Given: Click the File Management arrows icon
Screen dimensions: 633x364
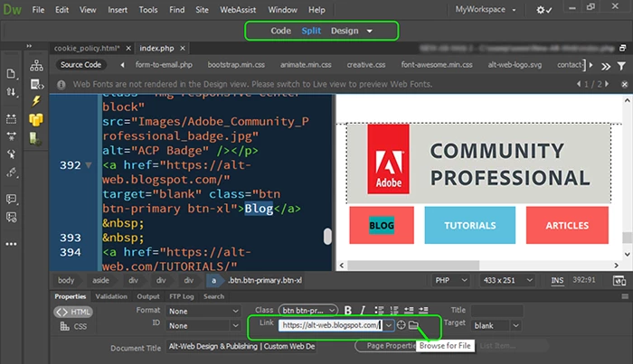Looking at the screenshot, I should 11,92.
